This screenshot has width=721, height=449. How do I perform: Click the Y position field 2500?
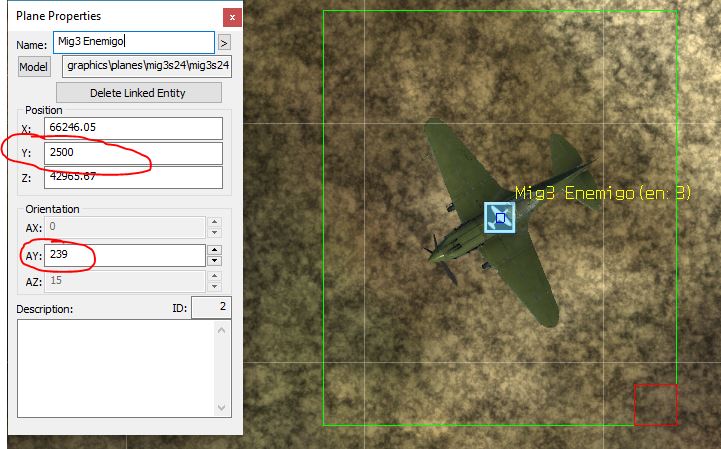133,153
